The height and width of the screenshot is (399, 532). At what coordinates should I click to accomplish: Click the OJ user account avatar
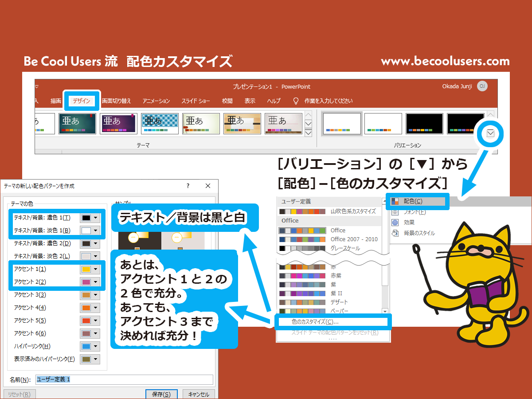tap(482, 86)
